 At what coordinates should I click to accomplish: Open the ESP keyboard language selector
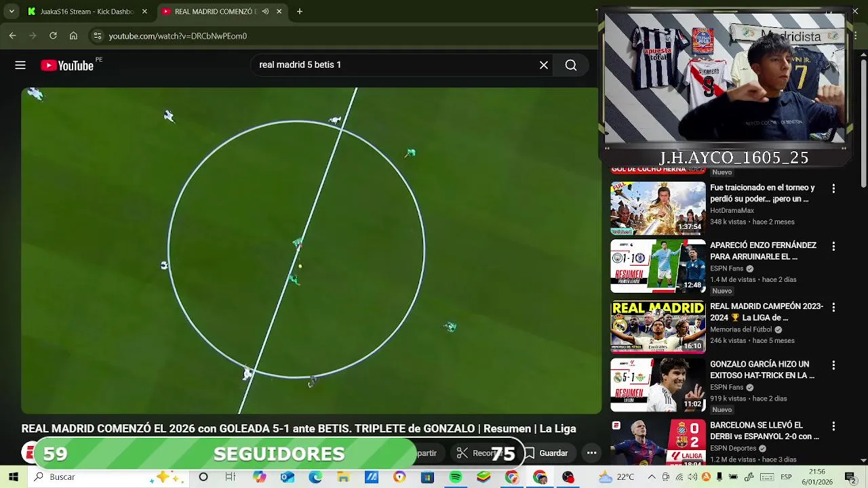click(786, 477)
